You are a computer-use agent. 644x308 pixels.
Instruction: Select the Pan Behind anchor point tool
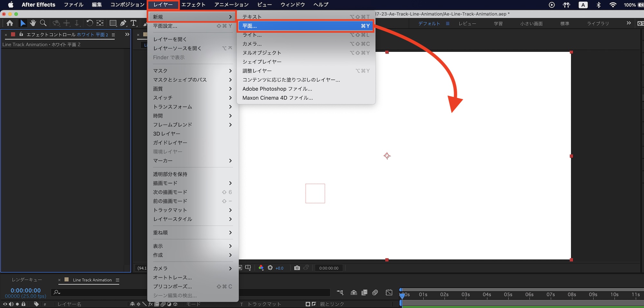100,23
